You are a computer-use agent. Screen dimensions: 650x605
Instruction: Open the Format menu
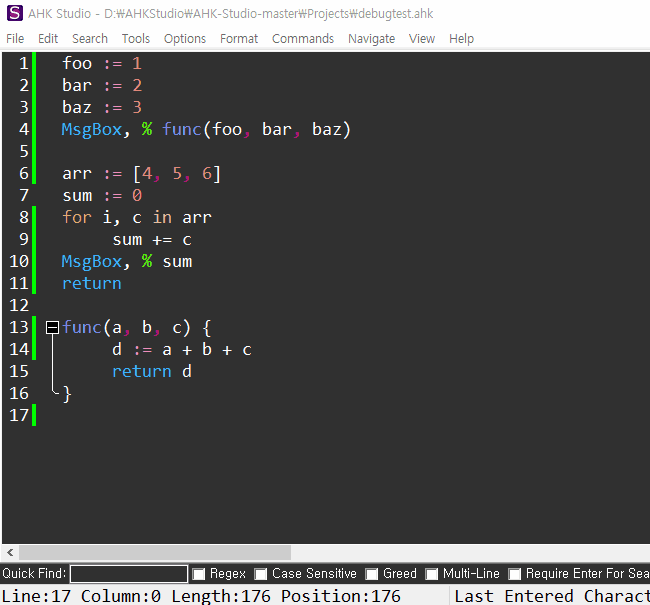coord(239,38)
